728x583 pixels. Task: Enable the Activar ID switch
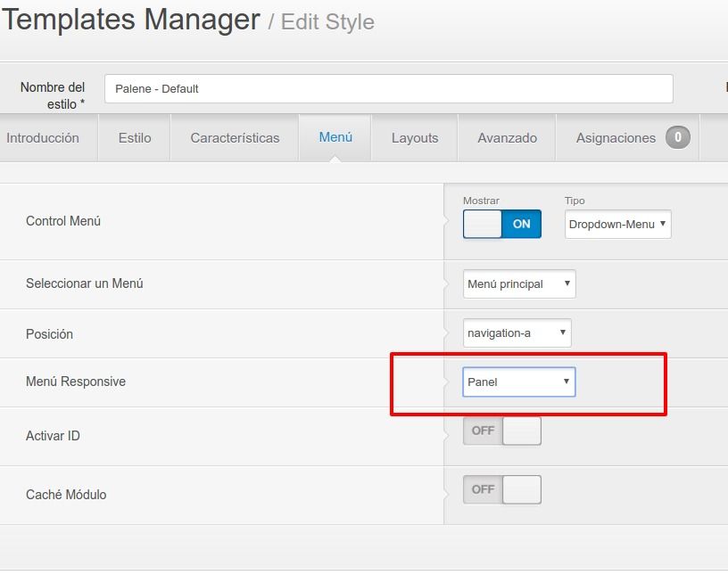point(502,431)
